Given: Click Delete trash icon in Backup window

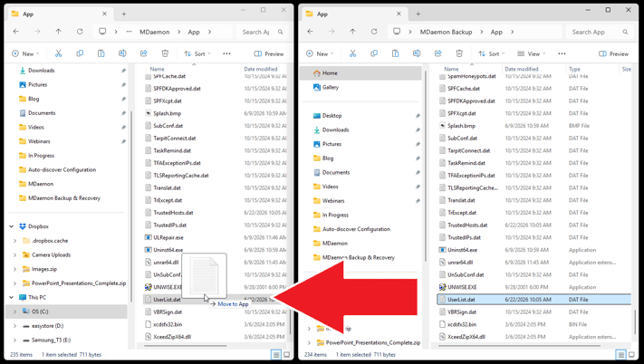Looking at the screenshot, I should point(459,53).
